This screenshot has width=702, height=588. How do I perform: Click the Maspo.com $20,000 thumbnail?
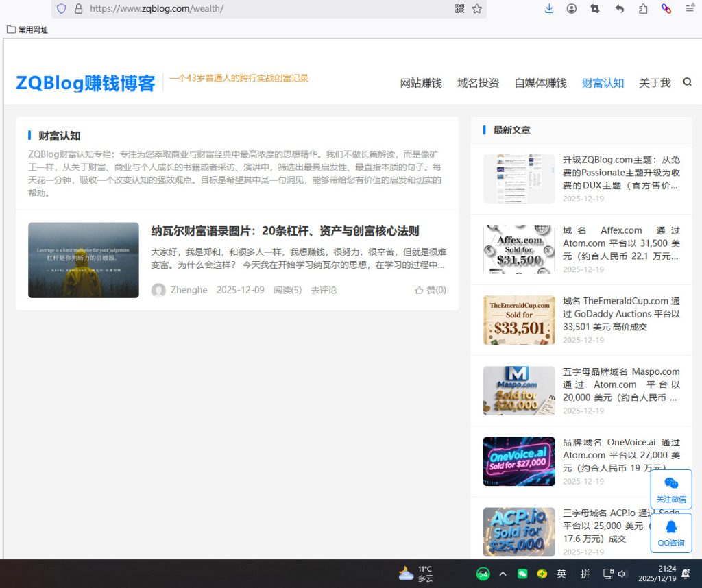519,391
